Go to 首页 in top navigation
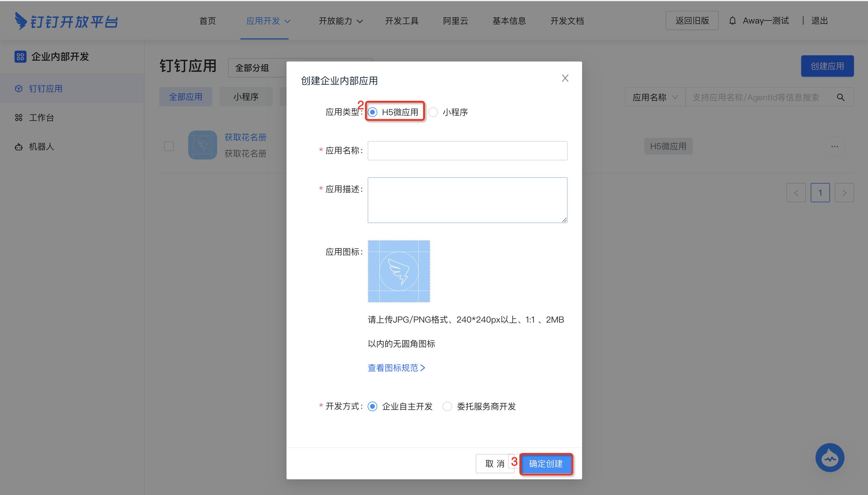 click(x=207, y=21)
